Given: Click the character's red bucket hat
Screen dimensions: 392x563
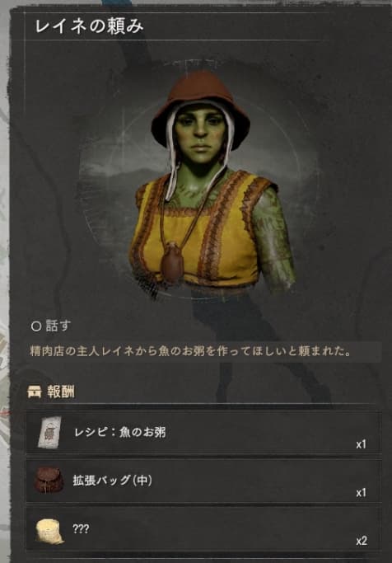Looking at the screenshot, I should pos(201,106).
